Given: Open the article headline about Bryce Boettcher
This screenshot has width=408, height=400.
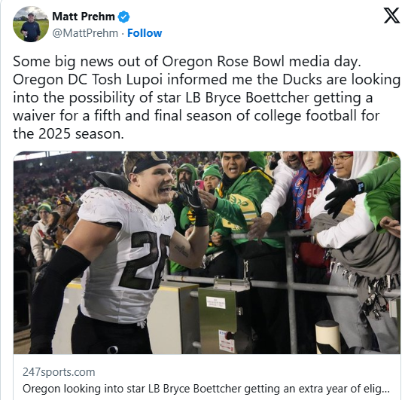Looking at the screenshot, I should tap(206, 389).
